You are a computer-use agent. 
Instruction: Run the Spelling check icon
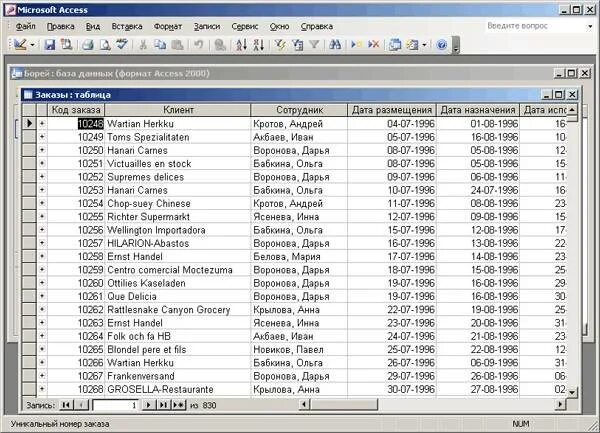click(122, 45)
